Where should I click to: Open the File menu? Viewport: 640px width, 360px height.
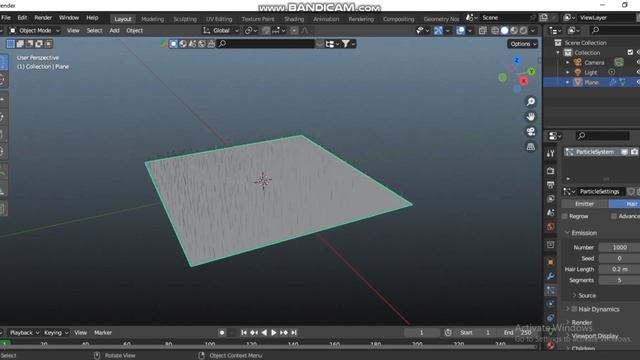coord(6,18)
